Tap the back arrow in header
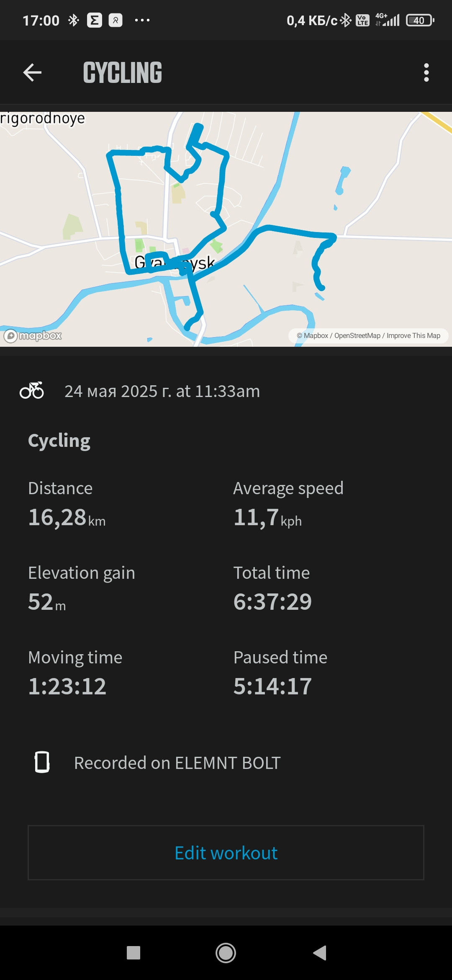Image resolution: width=452 pixels, height=980 pixels. (x=32, y=72)
